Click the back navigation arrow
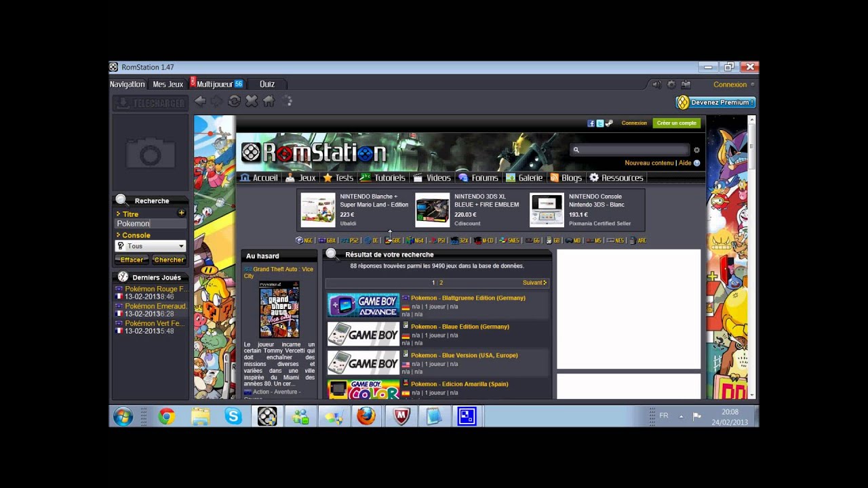The height and width of the screenshot is (488, 868). click(200, 101)
